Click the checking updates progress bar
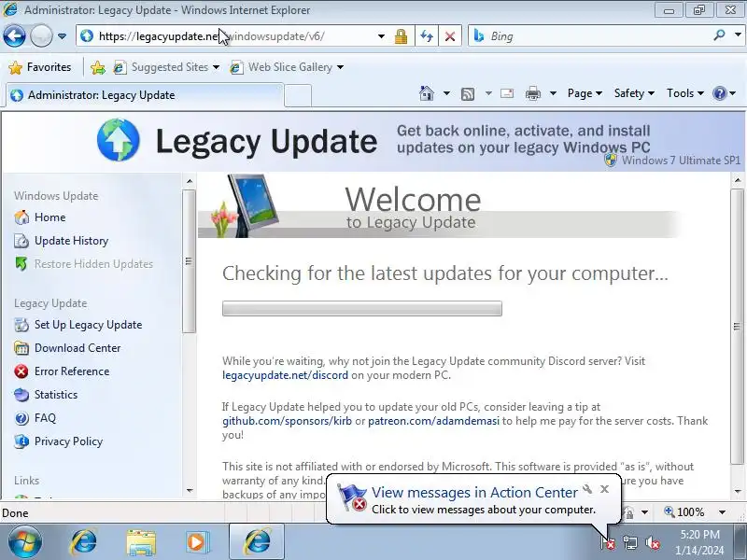 point(362,308)
